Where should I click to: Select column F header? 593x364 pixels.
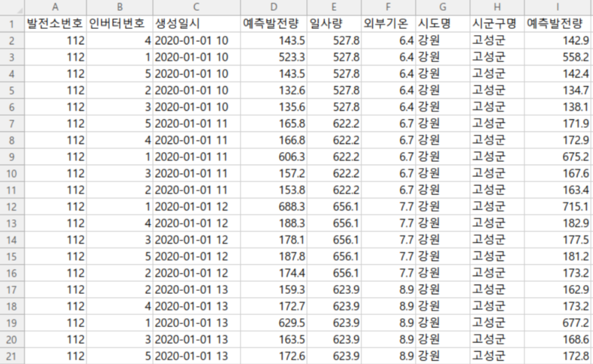click(388, 7)
